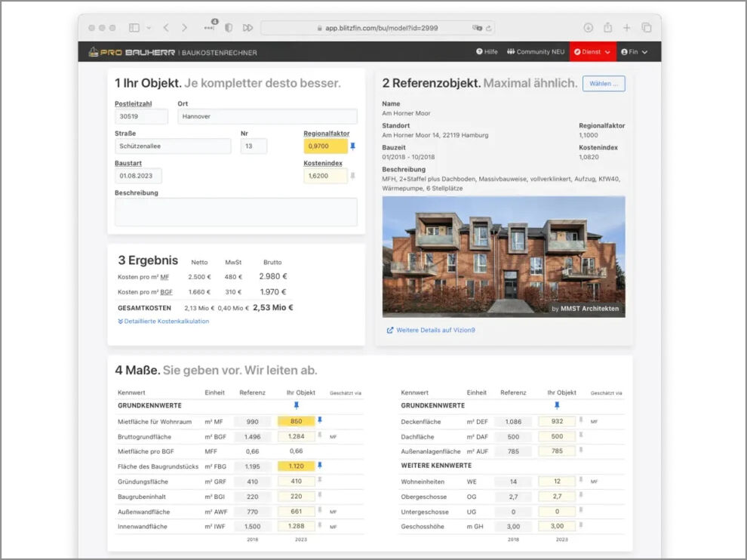The image size is (747, 560).
Task: Unpin the Mietfläche für Wohnraum value
Action: (x=320, y=420)
